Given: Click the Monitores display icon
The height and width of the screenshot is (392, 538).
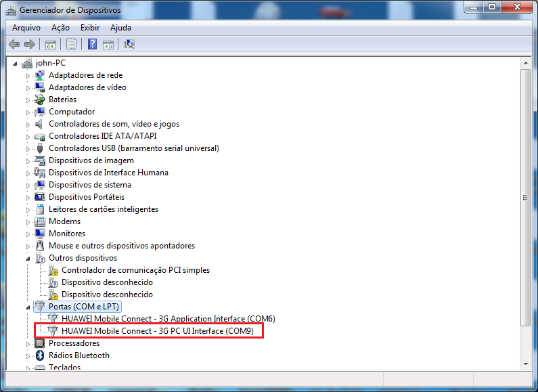Looking at the screenshot, I should (40, 234).
